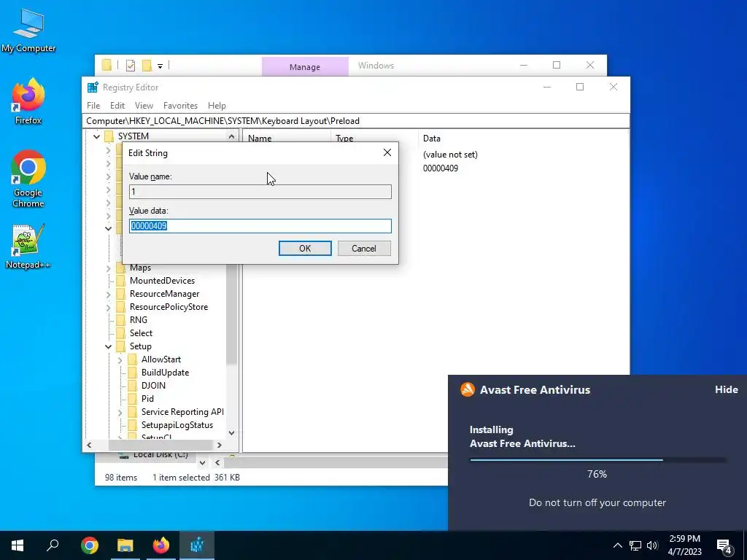This screenshot has width=747, height=560.
Task: Expand the ResourcePolicyStore node
Action: tap(108, 307)
